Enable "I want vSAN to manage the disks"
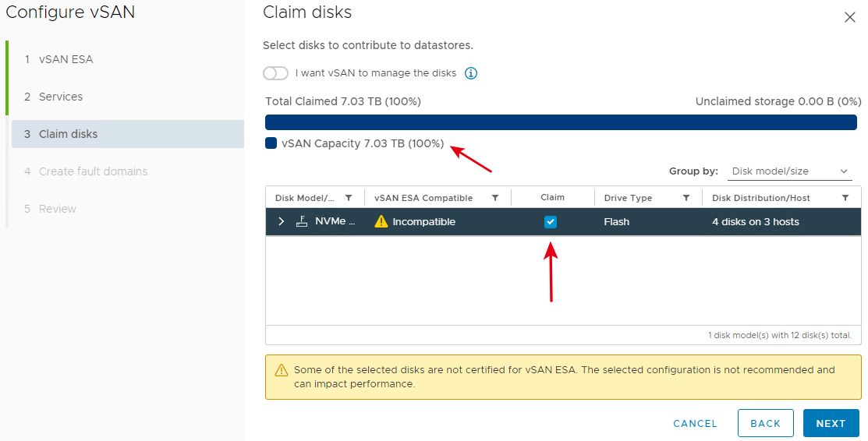The width and height of the screenshot is (868, 441). tap(275, 73)
